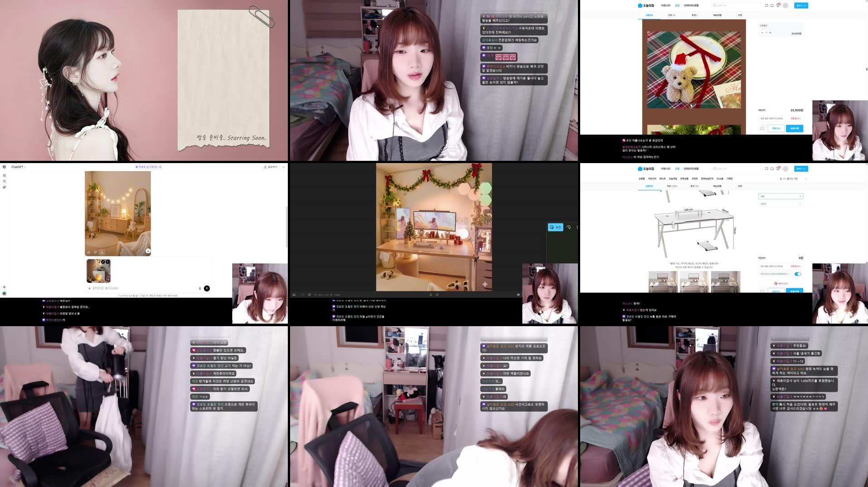Open the 색상 color dropdown on desk page
The height and width of the screenshot is (487, 868).
[x=781, y=196]
